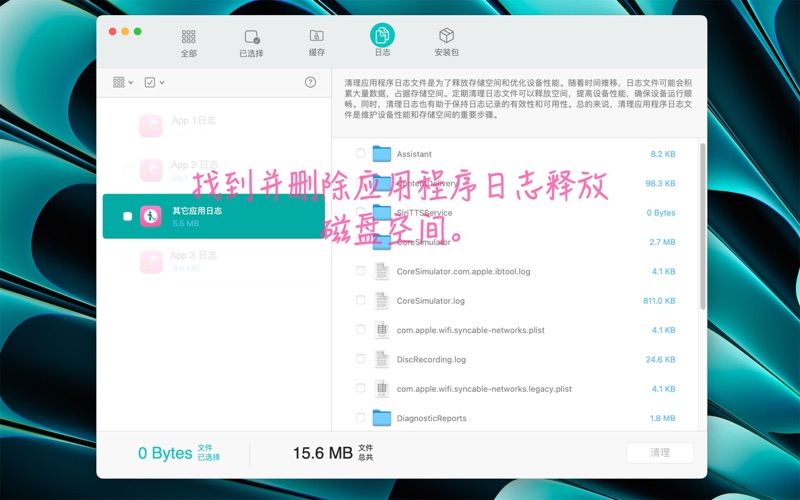Click the com.apple.wifi.syncable-networks.plist file icon
Viewport: 800px width, 500px height.
click(381, 330)
